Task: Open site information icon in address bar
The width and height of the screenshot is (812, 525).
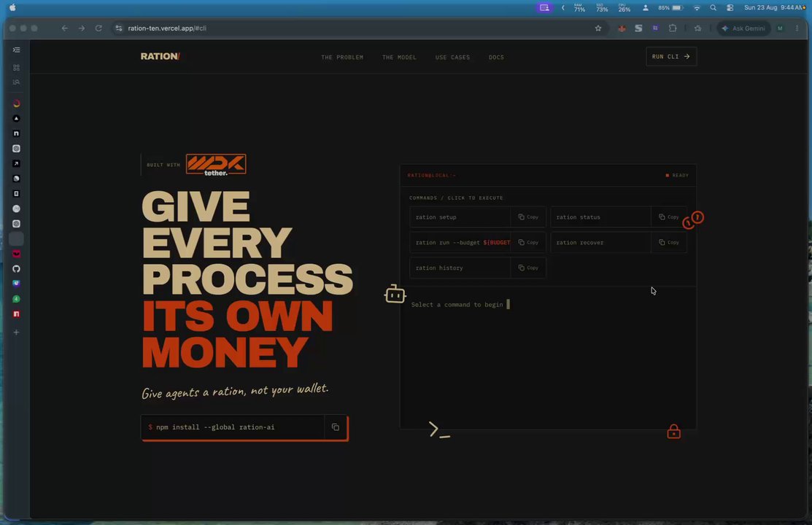Action: [119, 28]
